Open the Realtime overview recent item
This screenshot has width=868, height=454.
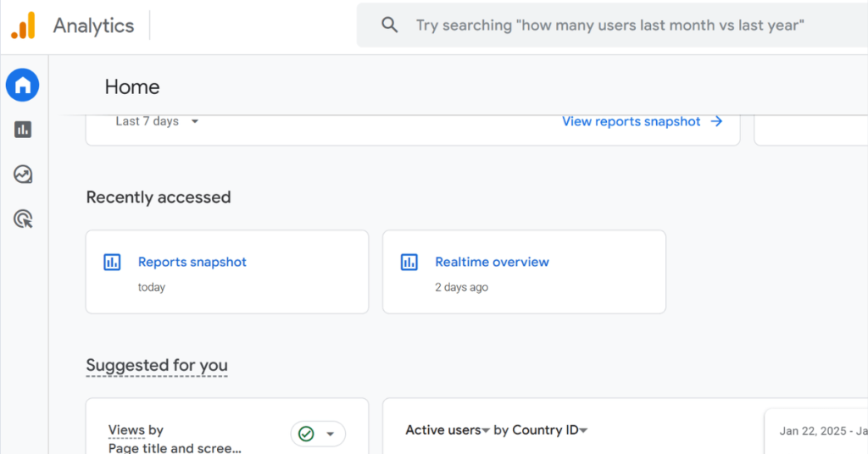click(492, 262)
